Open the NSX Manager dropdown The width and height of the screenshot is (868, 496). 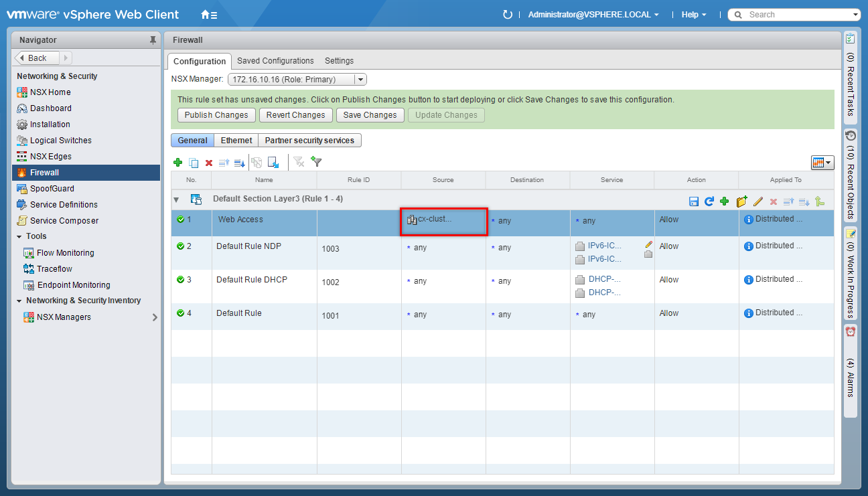(x=360, y=80)
